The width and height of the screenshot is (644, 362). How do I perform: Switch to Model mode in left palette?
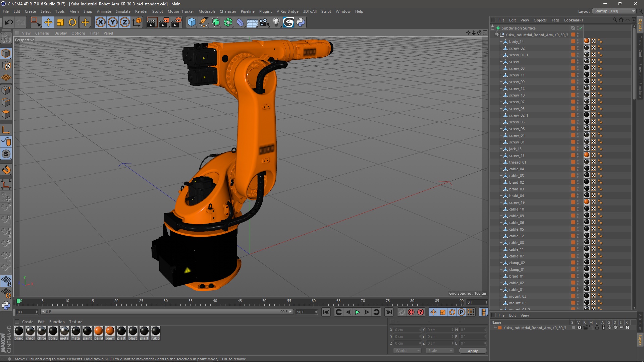6,54
